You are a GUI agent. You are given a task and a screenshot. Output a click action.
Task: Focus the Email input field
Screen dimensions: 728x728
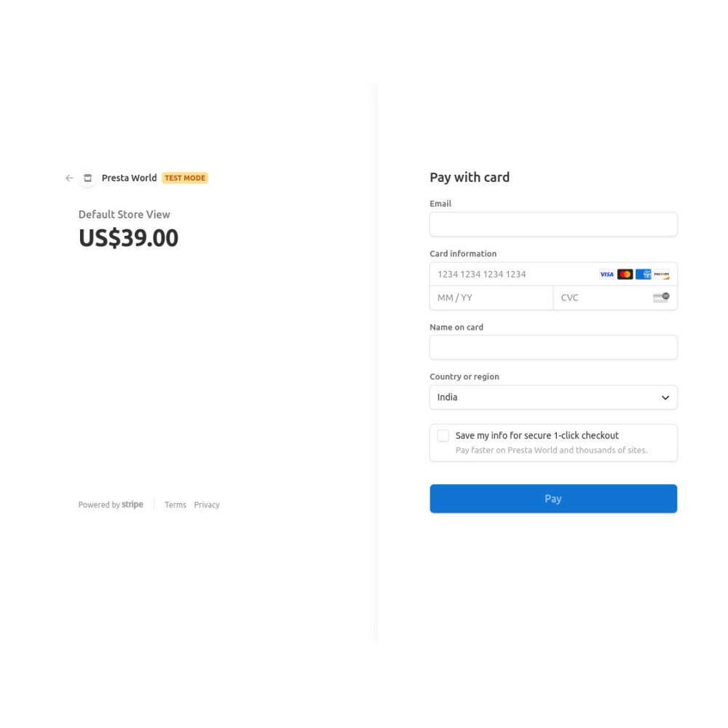click(553, 225)
